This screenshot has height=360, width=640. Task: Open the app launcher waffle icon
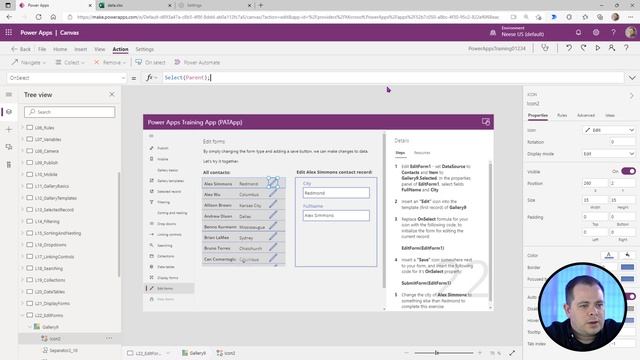pos(9,33)
